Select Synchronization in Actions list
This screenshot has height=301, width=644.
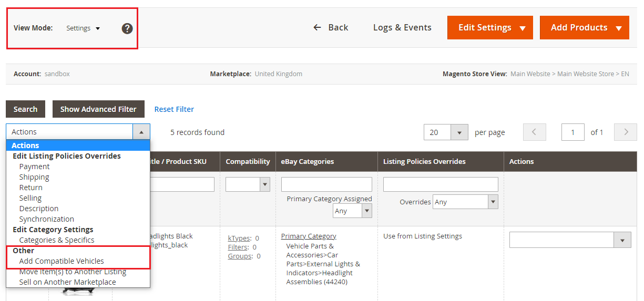(x=46, y=219)
